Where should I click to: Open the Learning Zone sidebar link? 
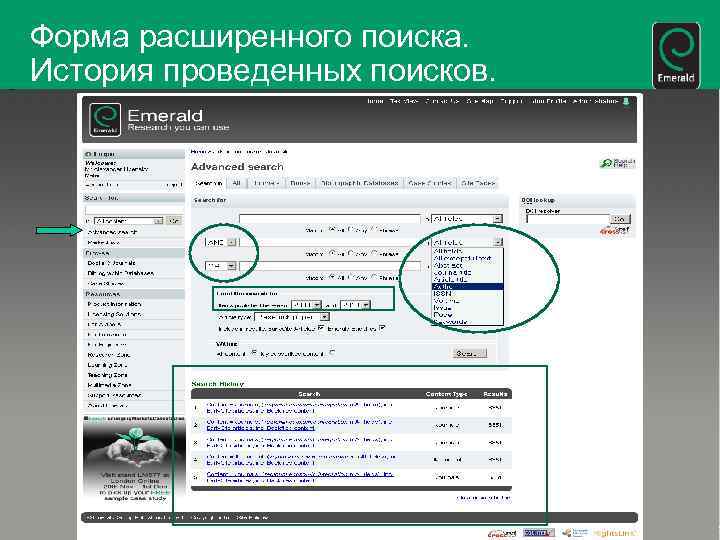click(107, 365)
